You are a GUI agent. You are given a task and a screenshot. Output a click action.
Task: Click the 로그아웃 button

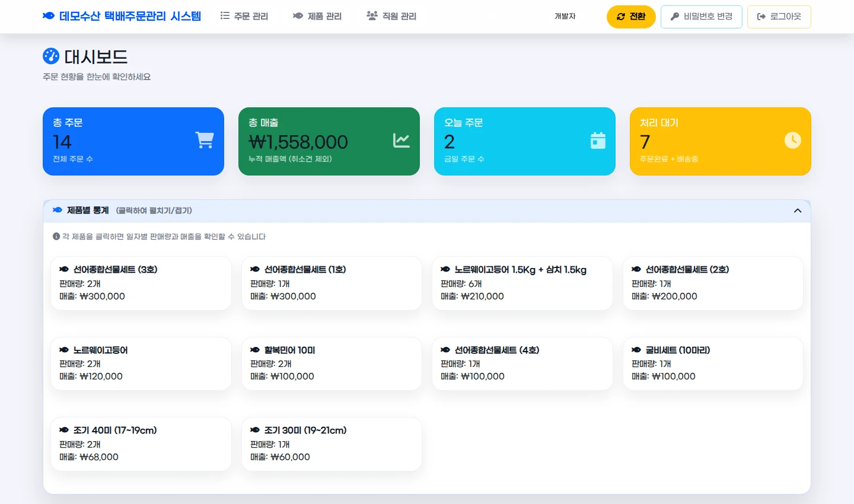pyautogui.click(x=779, y=17)
